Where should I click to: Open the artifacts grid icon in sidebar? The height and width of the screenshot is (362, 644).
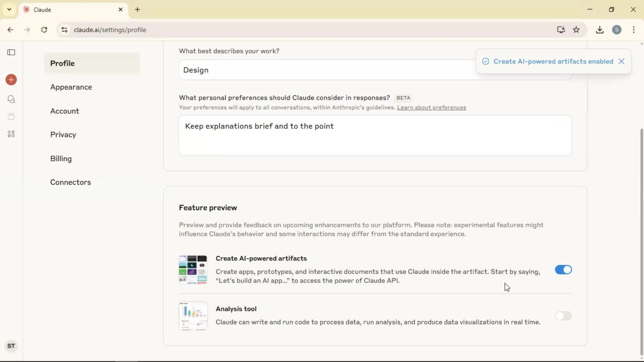pos(11,134)
